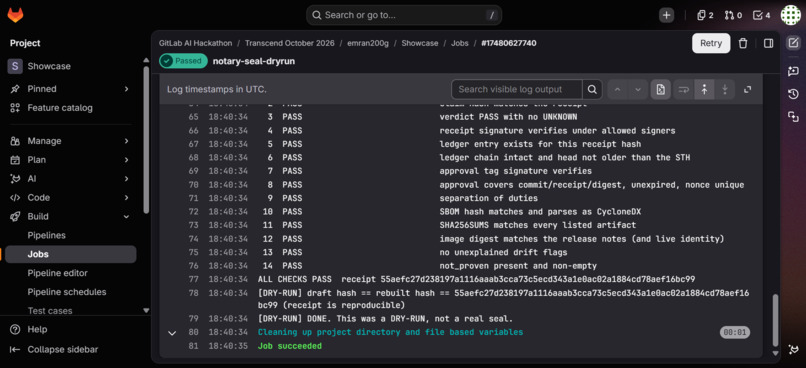Viewport: 806px width, 368px height.
Task: Collapse the cleanup log section chevron
Action: click(172, 333)
